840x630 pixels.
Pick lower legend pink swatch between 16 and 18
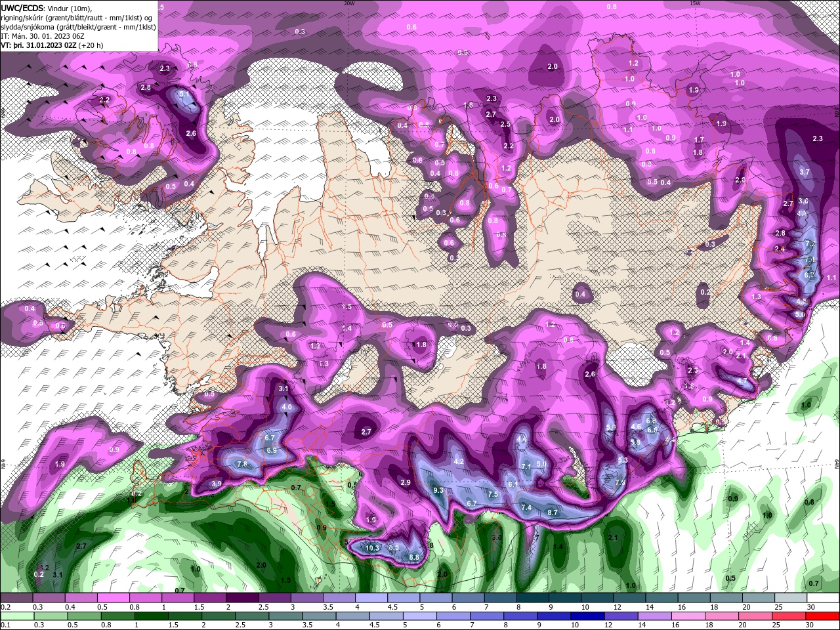688,616
